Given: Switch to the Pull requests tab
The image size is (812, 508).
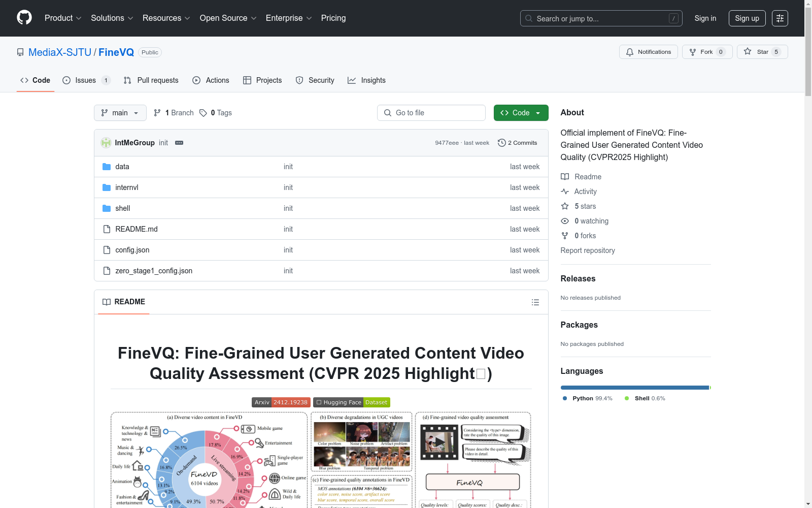Looking at the screenshot, I should point(151,80).
